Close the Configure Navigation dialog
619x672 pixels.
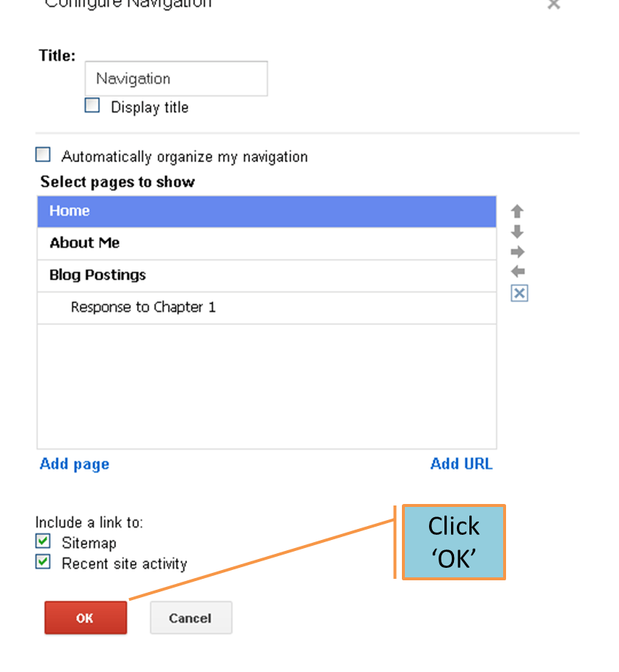pyautogui.click(x=554, y=6)
